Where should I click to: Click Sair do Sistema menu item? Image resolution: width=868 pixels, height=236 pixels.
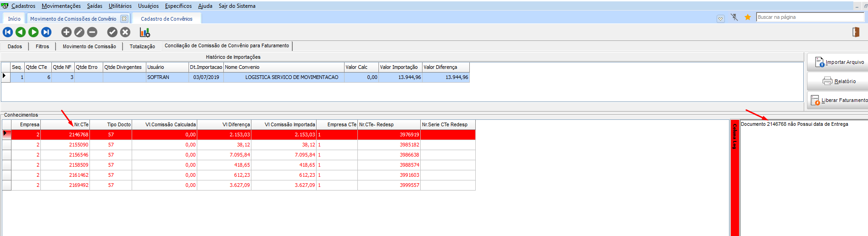[237, 6]
